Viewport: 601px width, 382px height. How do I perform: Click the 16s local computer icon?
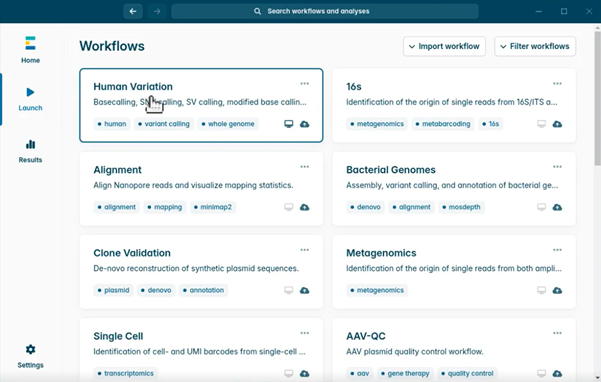click(541, 124)
